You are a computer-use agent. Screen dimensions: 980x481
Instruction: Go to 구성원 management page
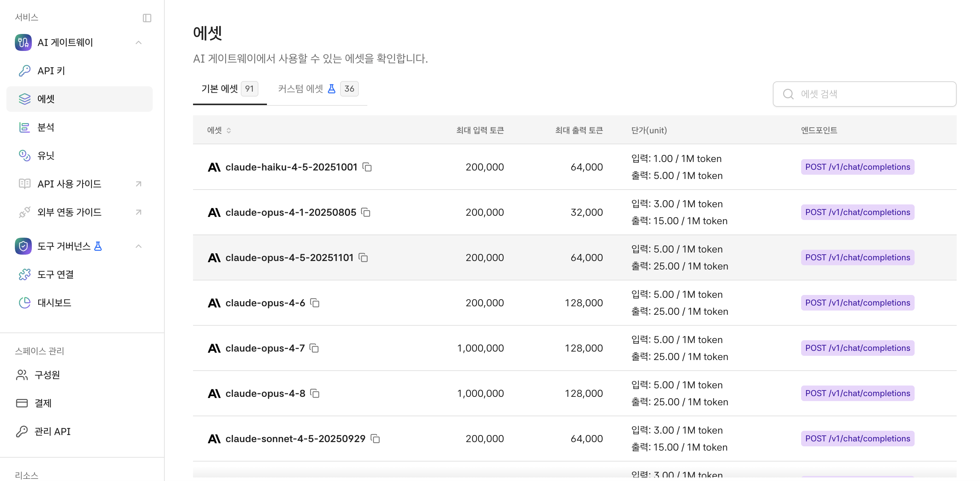80,375
